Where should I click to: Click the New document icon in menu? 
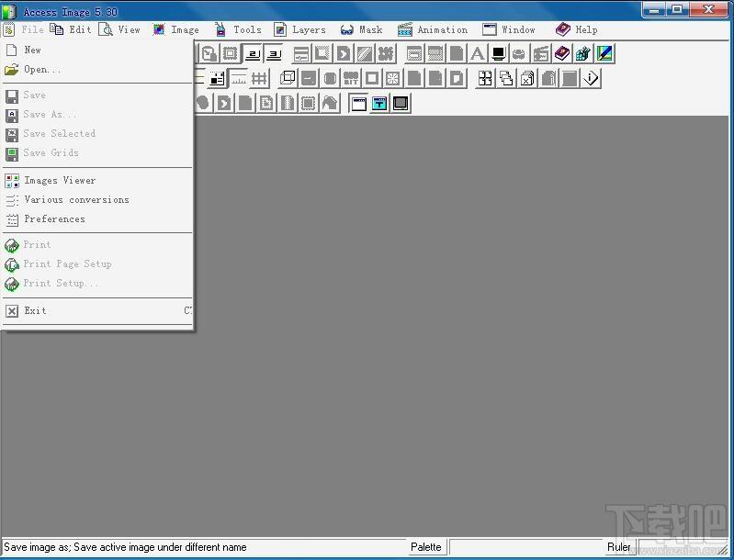pyautogui.click(x=12, y=50)
